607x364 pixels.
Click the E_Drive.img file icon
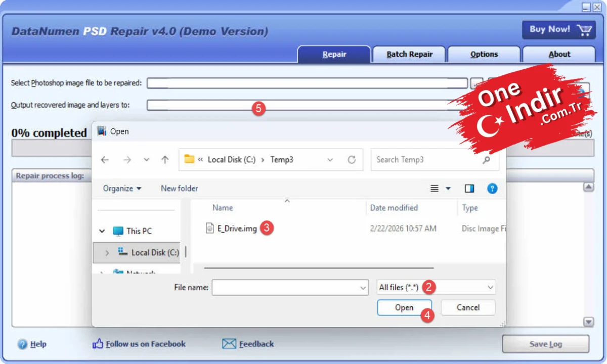tap(210, 229)
